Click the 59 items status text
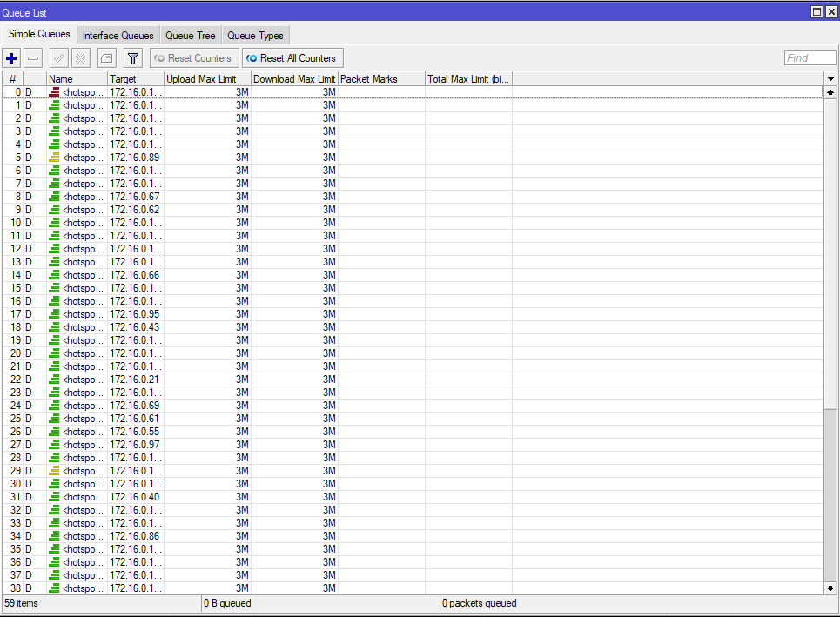Image resolution: width=840 pixels, height=618 pixels. 22,603
